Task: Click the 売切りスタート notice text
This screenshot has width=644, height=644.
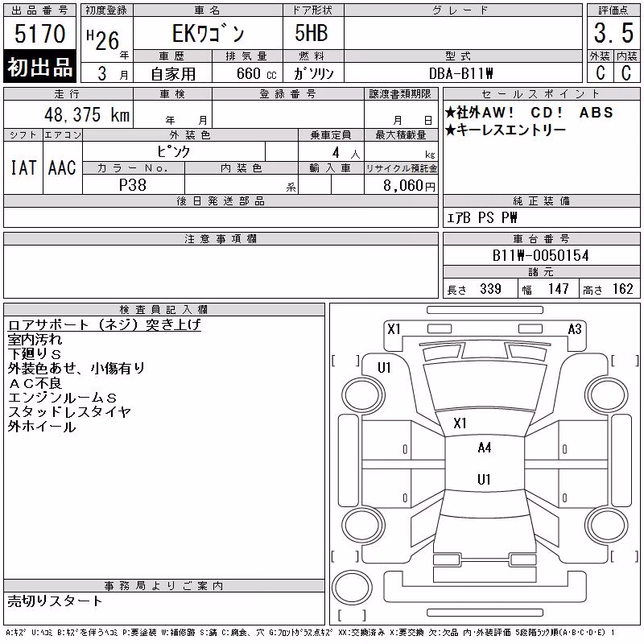Action: coord(55,601)
